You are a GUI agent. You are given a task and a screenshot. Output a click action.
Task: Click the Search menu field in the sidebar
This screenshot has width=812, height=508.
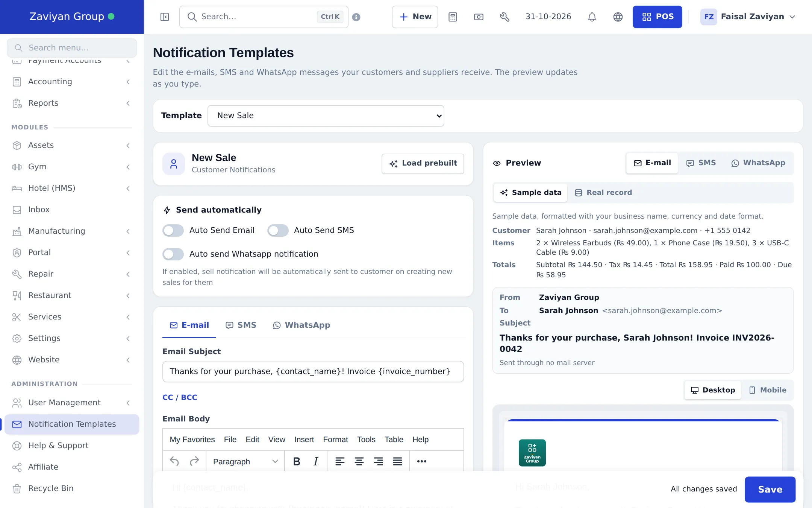tap(72, 48)
